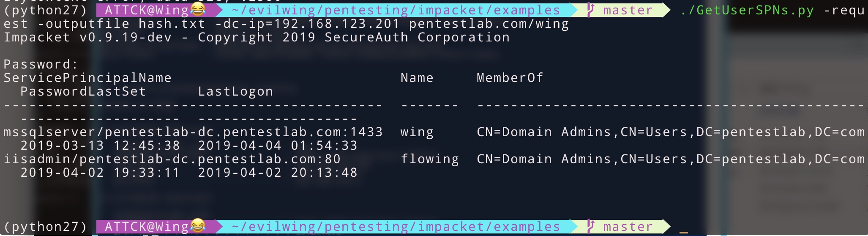This screenshot has height=236, width=868.
Task: Click the ServicePrincipalName column header
Action: (87, 78)
